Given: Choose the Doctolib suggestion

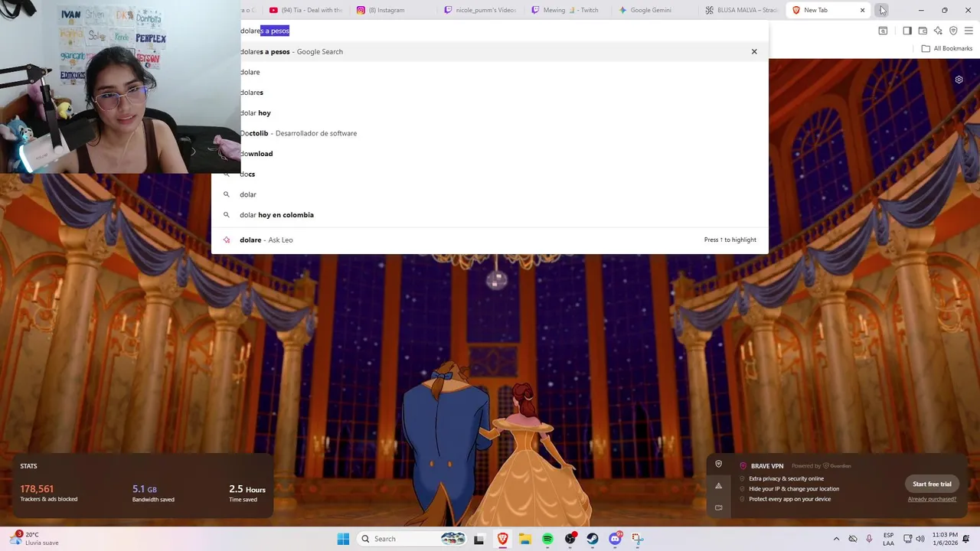Looking at the screenshot, I should click(x=490, y=133).
